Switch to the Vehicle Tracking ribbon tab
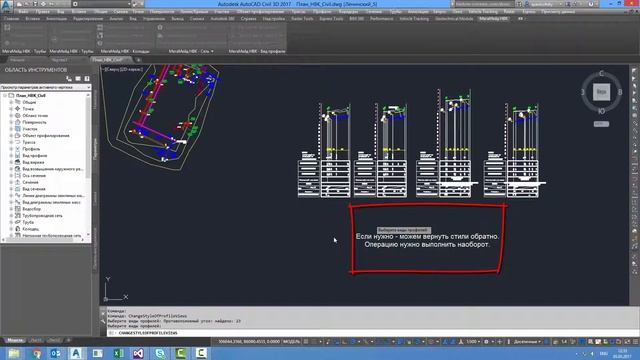This screenshot has width=640, height=360. [x=414, y=19]
